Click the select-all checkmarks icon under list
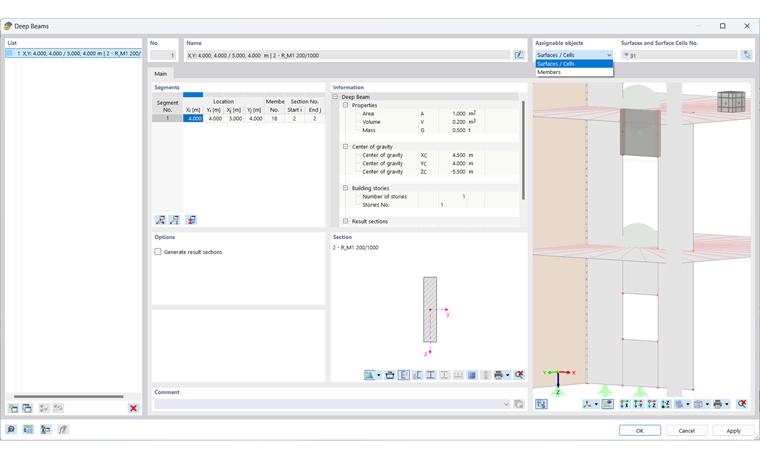This screenshot has width=760, height=459. [44, 408]
